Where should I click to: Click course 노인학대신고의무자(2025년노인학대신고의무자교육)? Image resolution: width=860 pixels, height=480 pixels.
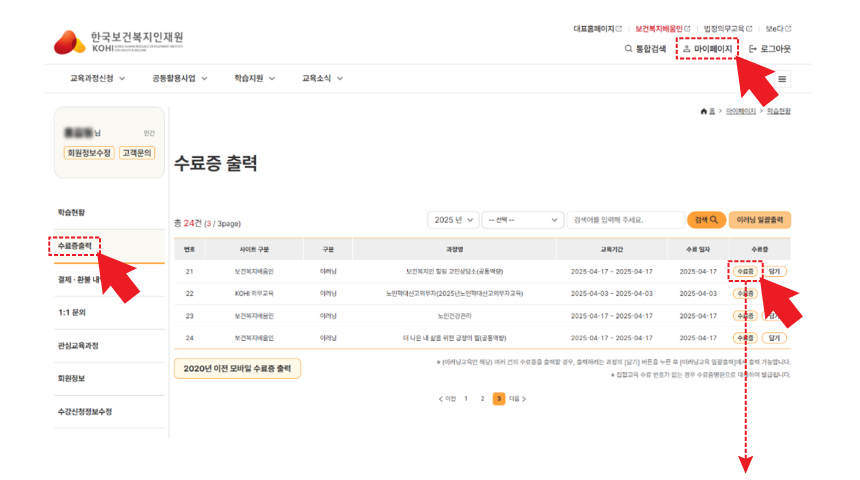point(455,293)
